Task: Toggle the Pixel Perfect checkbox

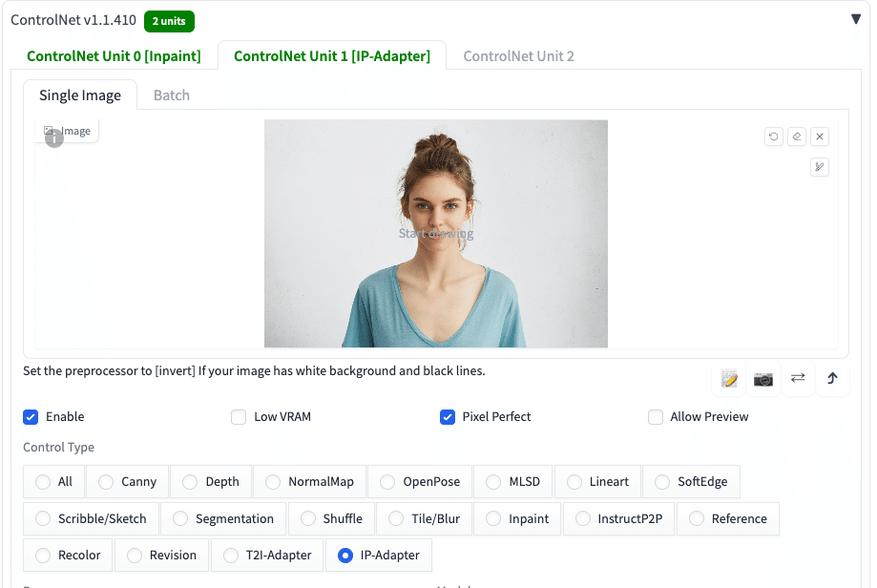Action: point(448,417)
